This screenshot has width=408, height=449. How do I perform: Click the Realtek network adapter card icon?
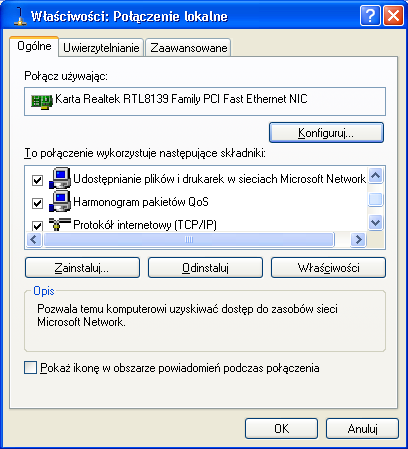pos(42,101)
